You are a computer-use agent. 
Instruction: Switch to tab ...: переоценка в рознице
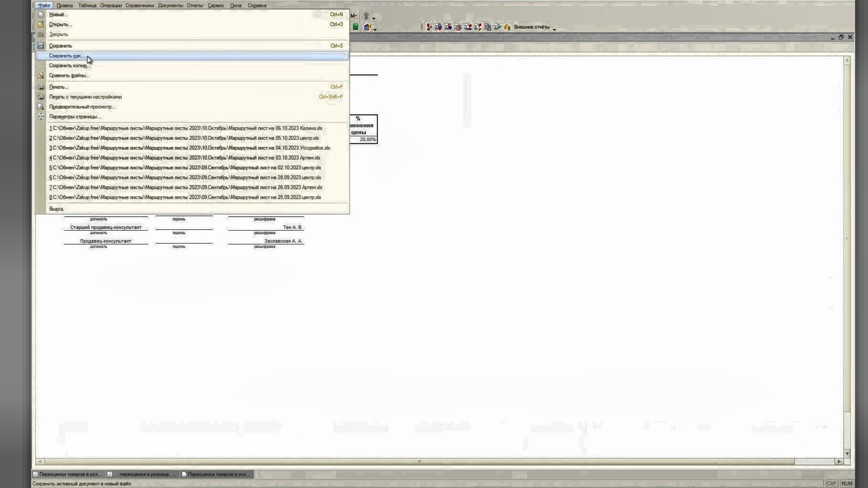[142, 474]
